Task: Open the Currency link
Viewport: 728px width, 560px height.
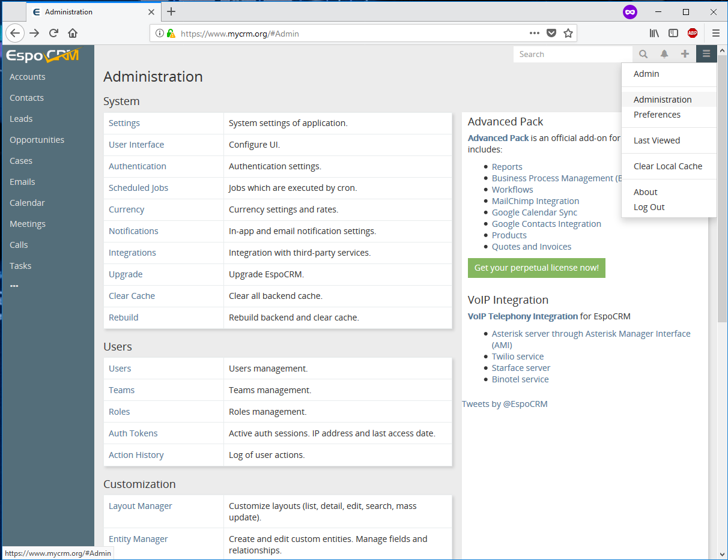Action: point(126,209)
